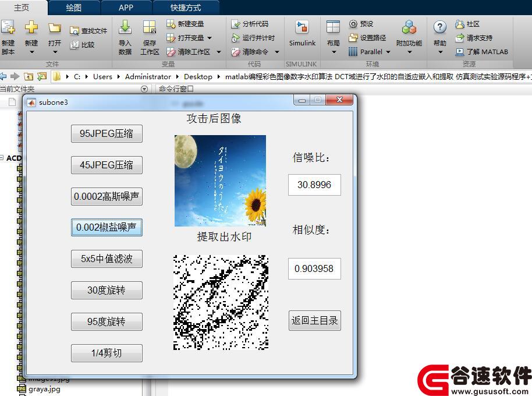Minimize the subone3 window
Viewport: 532px width, 396px height.
tap(302, 100)
